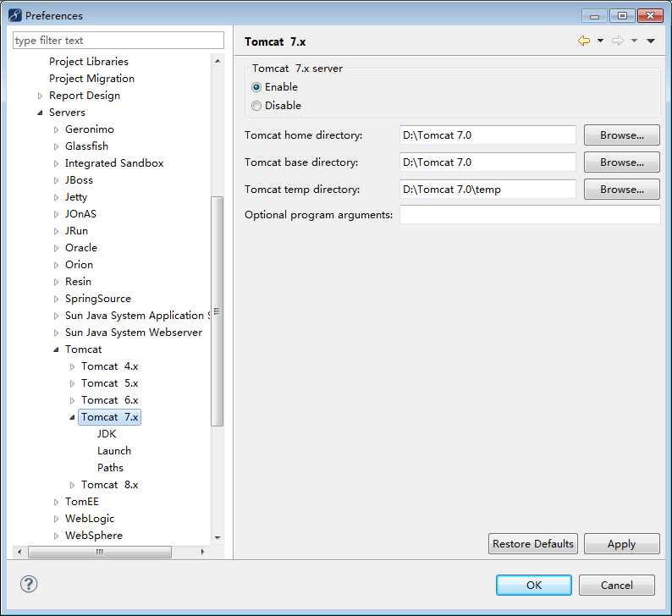Click the help question mark icon
This screenshot has width=672, height=616.
pyautogui.click(x=29, y=584)
